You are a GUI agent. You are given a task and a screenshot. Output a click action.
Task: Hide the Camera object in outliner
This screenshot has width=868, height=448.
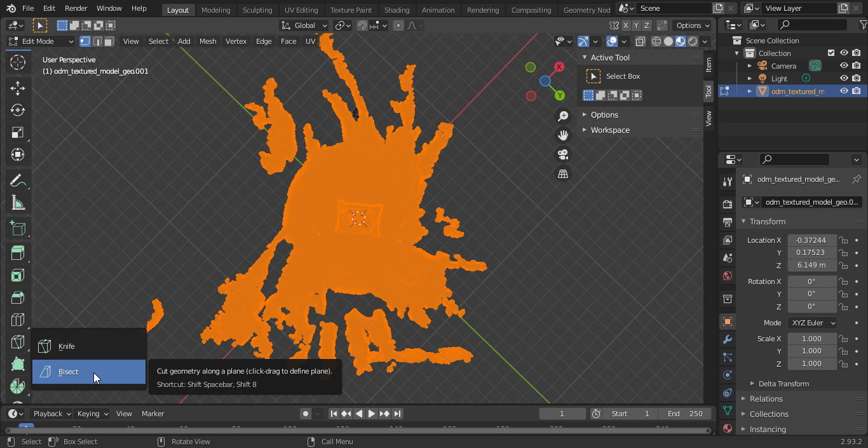point(844,66)
